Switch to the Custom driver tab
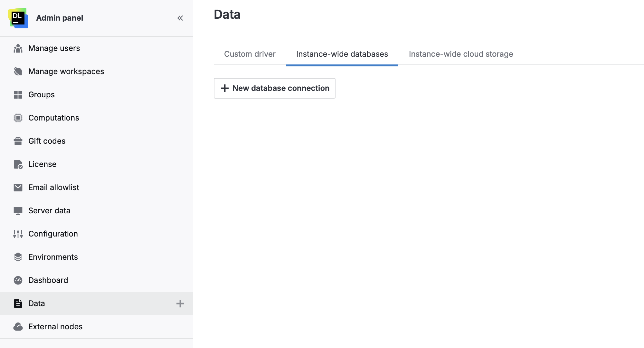The width and height of the screenshot is (644, 348). (x=250, y=54)
